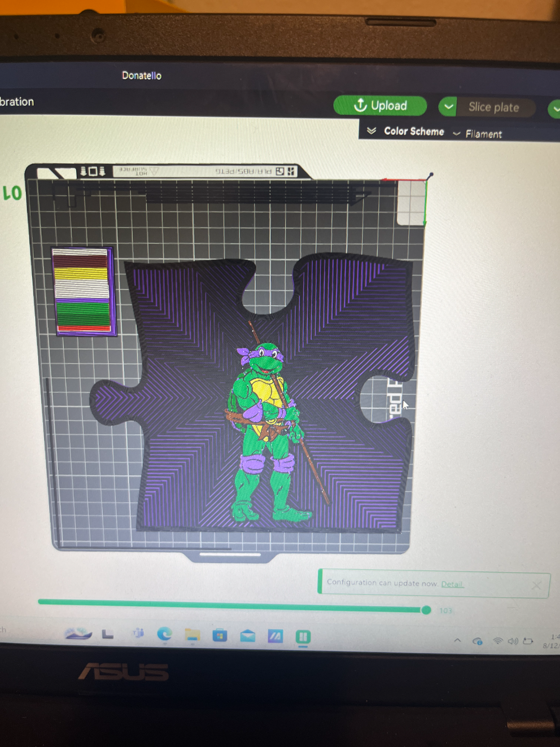
Task: Open the Filament color scheme dropdown
Action: (478, 134)
